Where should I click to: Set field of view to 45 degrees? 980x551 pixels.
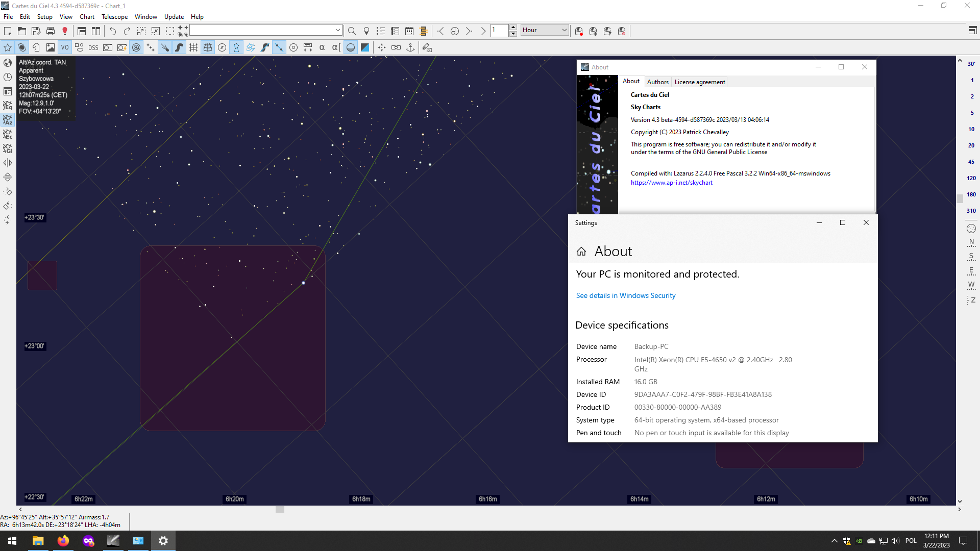pos(971,162)
